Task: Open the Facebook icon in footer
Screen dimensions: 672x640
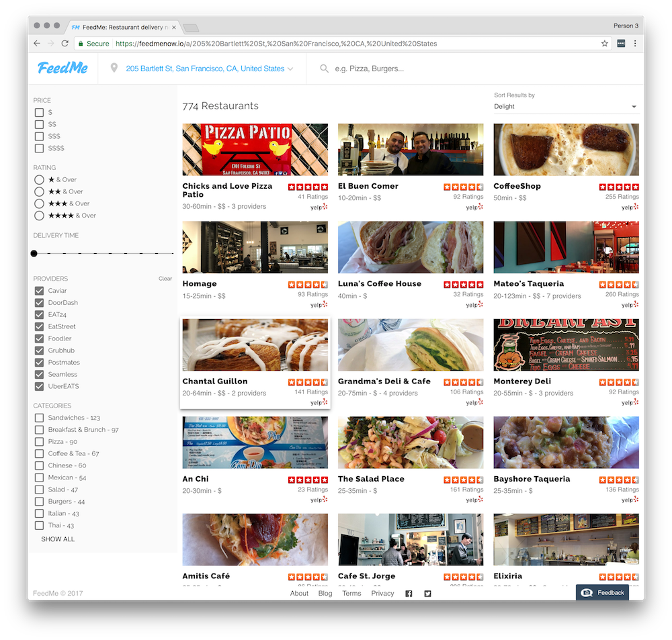Action: click(x=409, y=593)
